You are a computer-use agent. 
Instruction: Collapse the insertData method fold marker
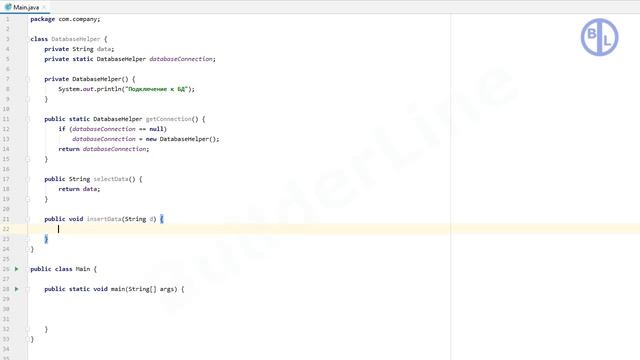pyautogui.click(x=28, y=219)
